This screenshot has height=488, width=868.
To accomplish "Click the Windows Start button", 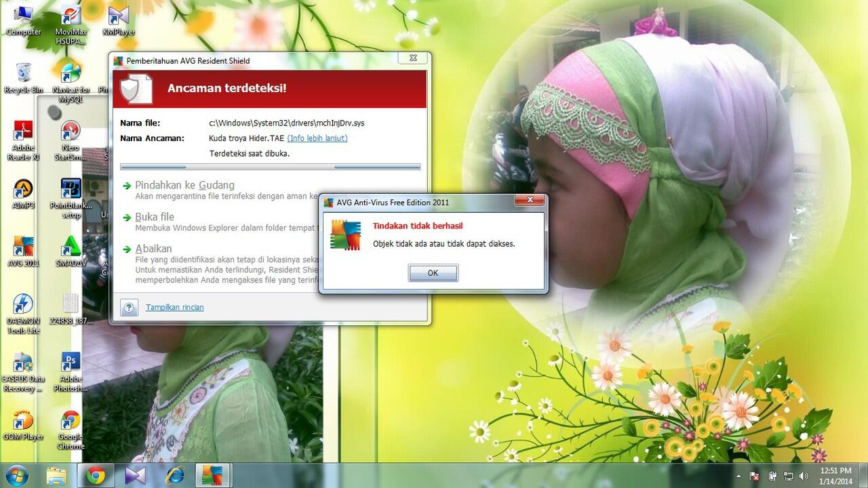I will 18,475.
